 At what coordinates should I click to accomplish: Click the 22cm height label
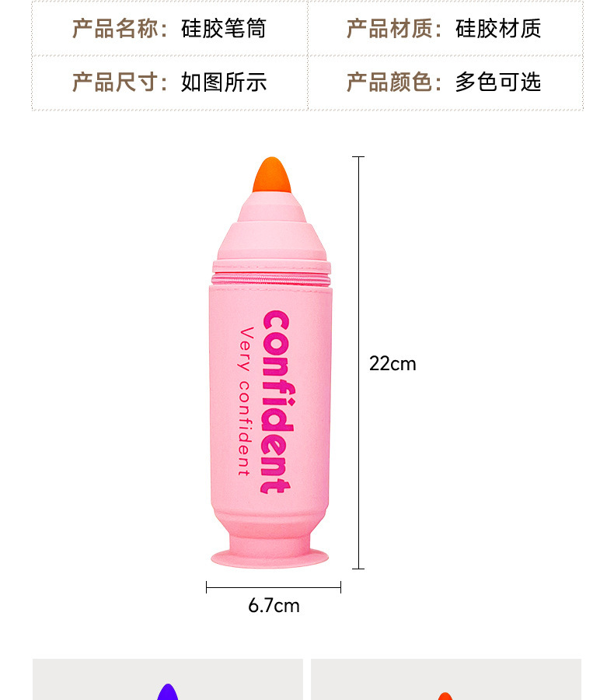pos(392,364)
